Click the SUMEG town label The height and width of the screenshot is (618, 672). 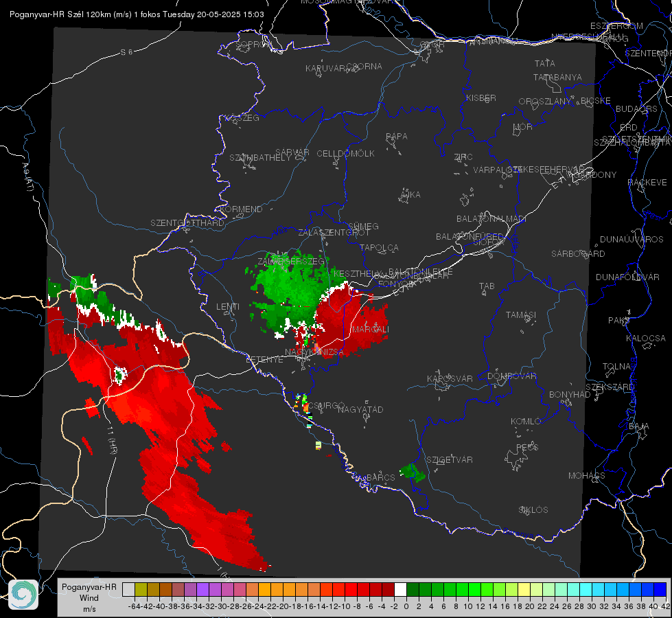pos(363,226)
